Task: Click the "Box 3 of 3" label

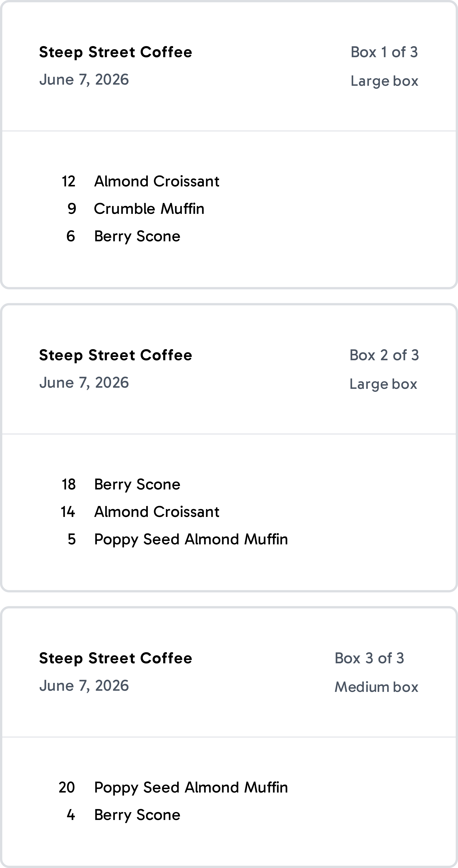Action: 369,658
